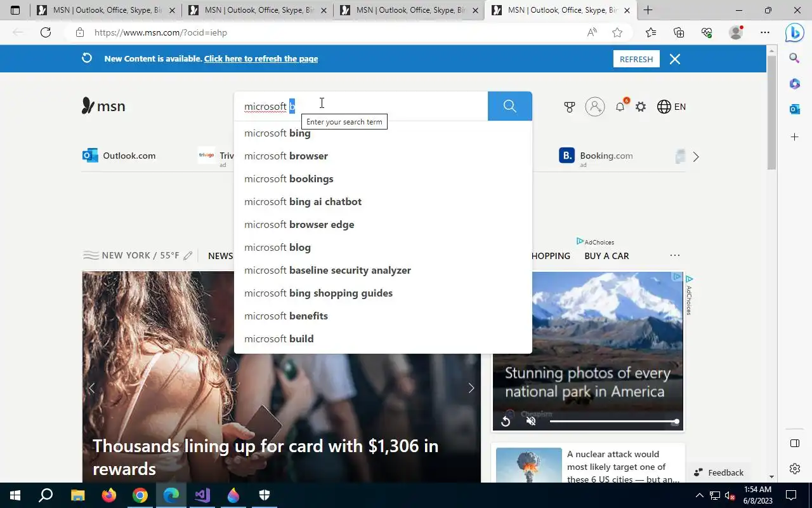Choose suggestion 'microsoft bing shopping guides'
The height and width of the screenshot is (508, 812).
click(x=383, y=293)
